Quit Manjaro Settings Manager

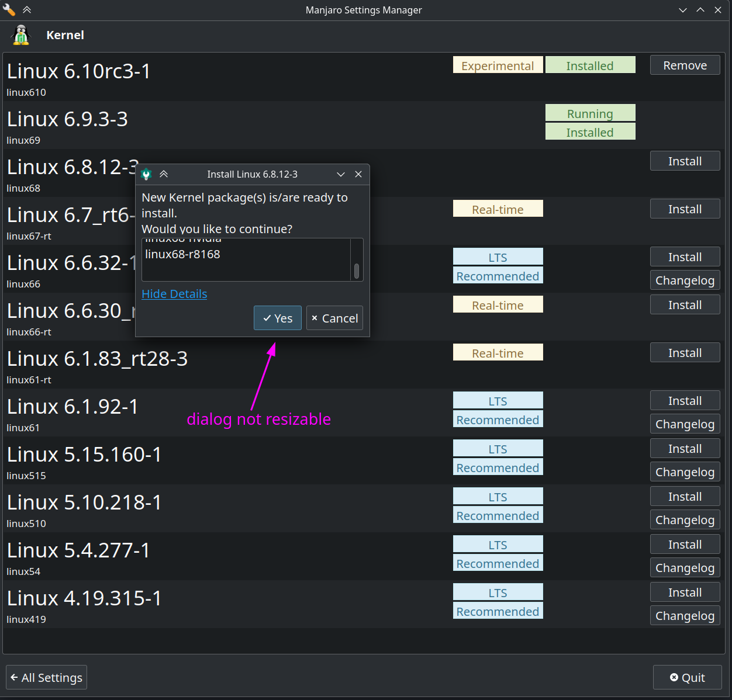[688, 677]
